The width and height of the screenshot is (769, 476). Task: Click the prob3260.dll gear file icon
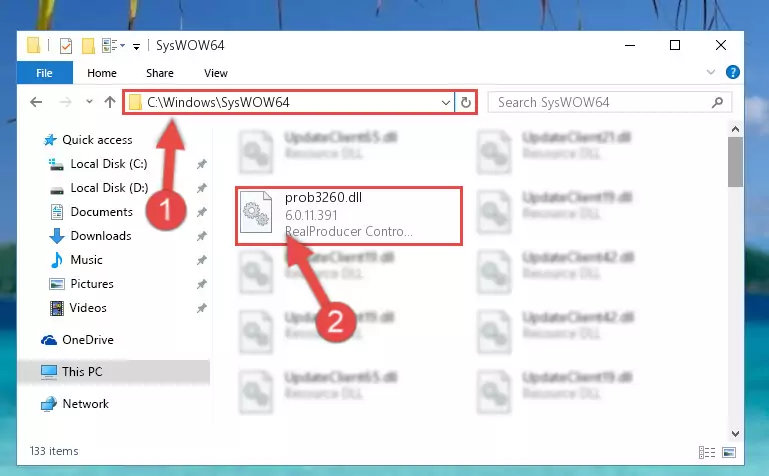[256, 212]
